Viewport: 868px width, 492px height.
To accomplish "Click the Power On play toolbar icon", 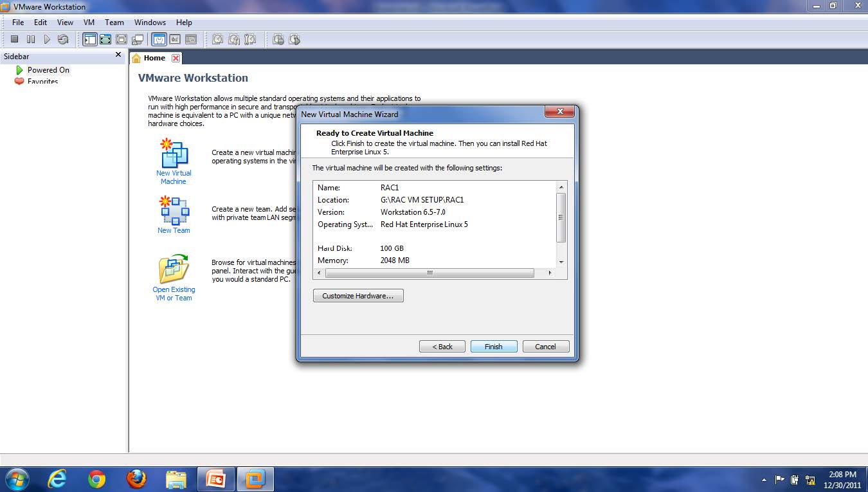I will 46,39.
